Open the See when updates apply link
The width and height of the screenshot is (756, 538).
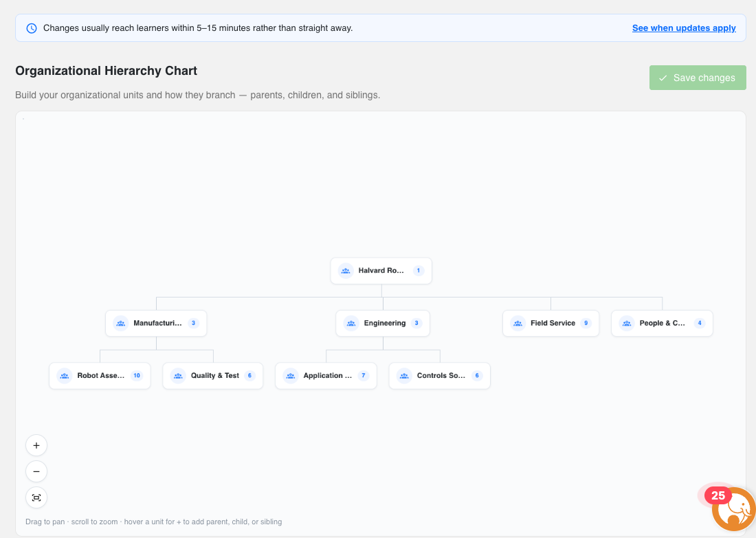684,28
